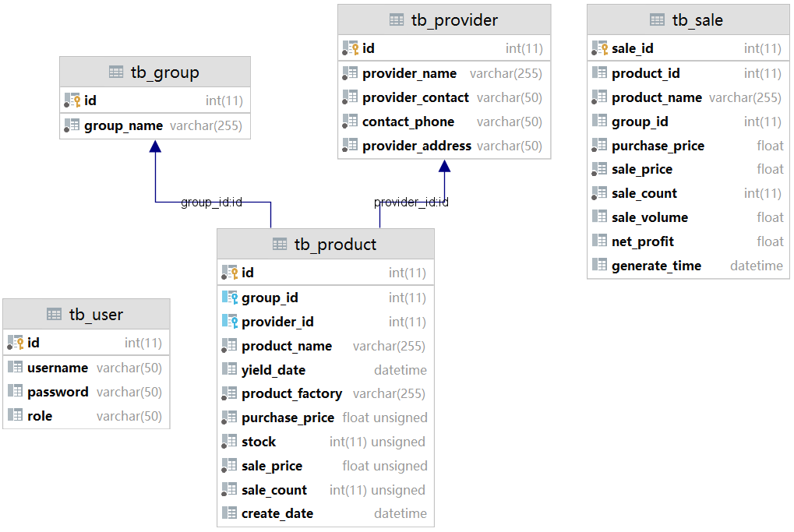
Task: Select the purchase_price column in tb_sale
Action: 658,146
